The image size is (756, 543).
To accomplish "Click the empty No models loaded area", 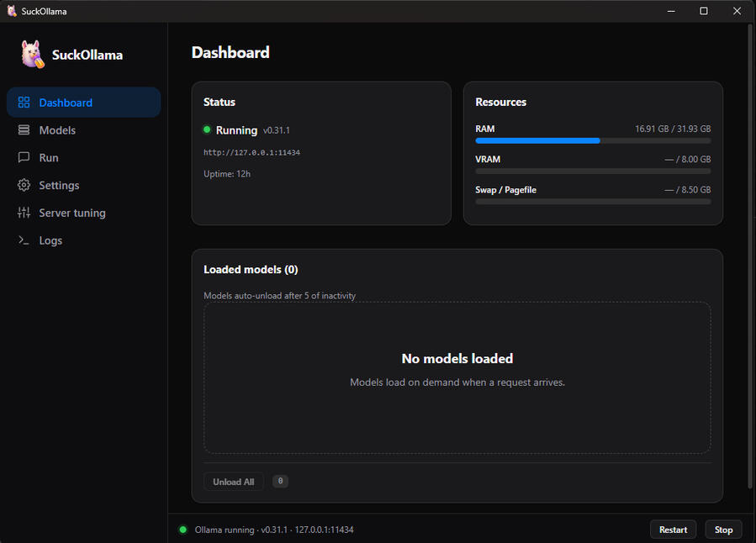I will pos(457,377).
